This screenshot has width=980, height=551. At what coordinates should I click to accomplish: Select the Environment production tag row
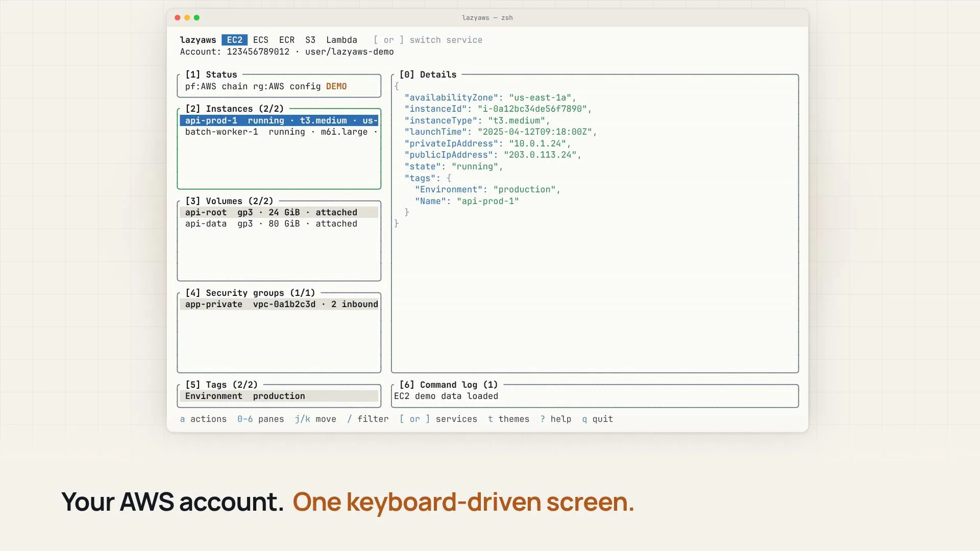pyautogui.click(x=279, y=396)
